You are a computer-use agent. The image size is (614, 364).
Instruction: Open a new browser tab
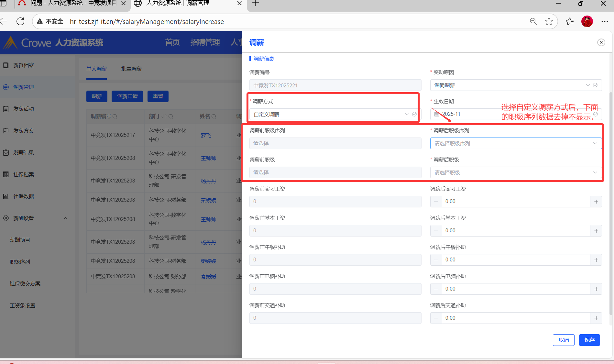point(256,3)
